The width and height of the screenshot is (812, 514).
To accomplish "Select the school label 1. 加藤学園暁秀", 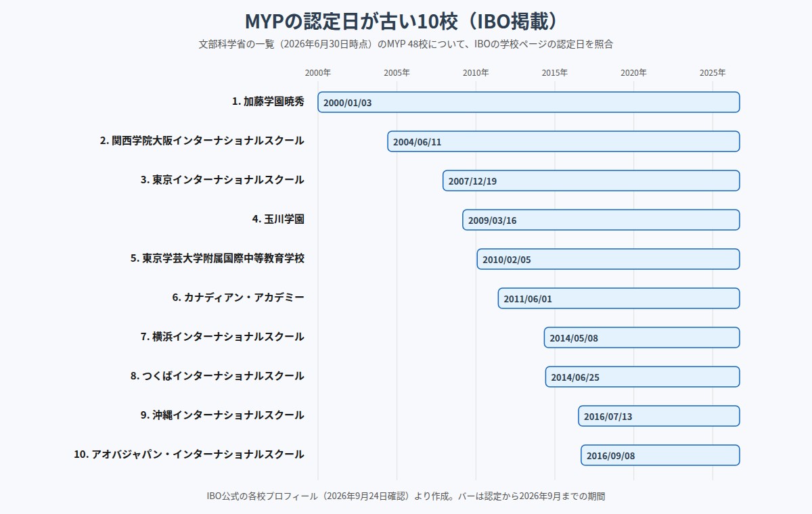I will pyautogui.click(x=268, y=101).
